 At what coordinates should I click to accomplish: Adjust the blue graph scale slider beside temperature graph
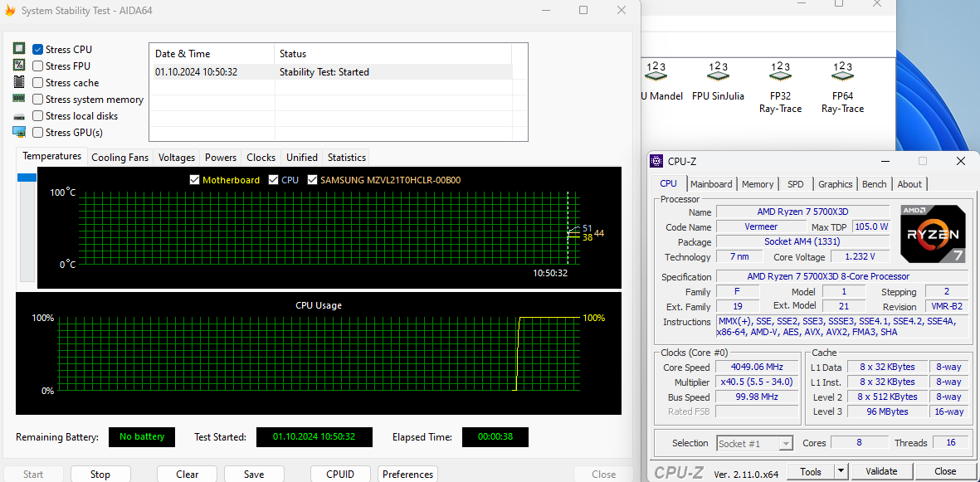click(x=27, y=178)
